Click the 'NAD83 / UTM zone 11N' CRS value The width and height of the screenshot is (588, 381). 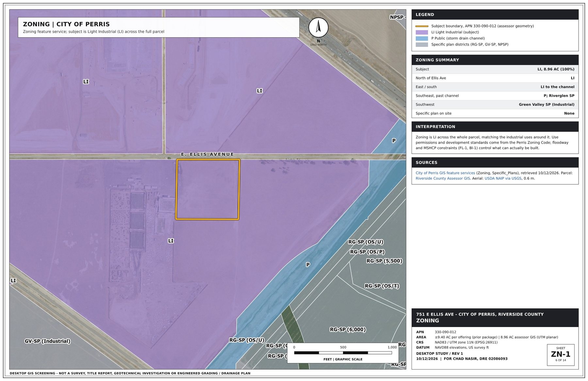pyautogui.click(x=466, y=342)
